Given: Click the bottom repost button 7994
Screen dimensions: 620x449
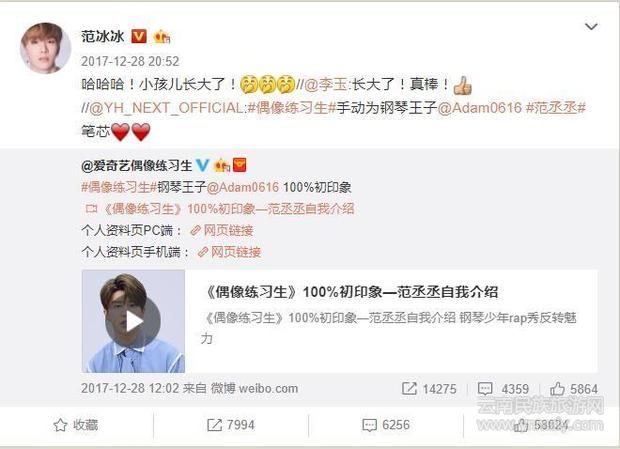Looking at the screenshot, I should click(231, 425).
